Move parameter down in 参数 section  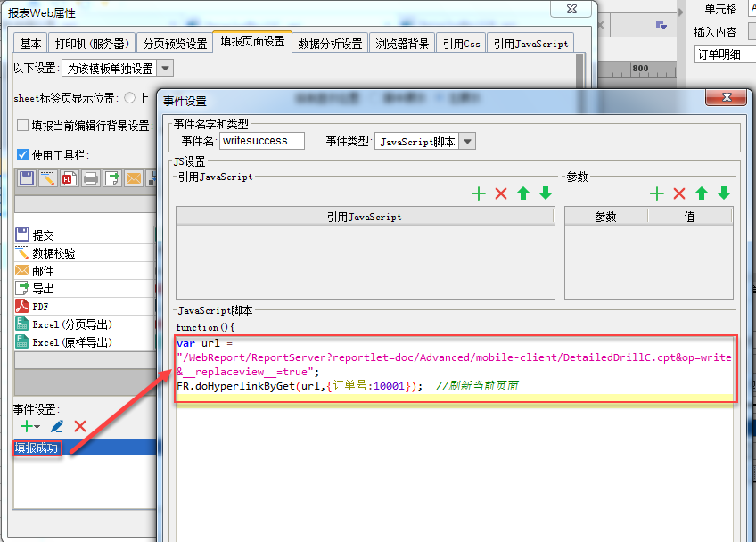click(x=724, y=193)
